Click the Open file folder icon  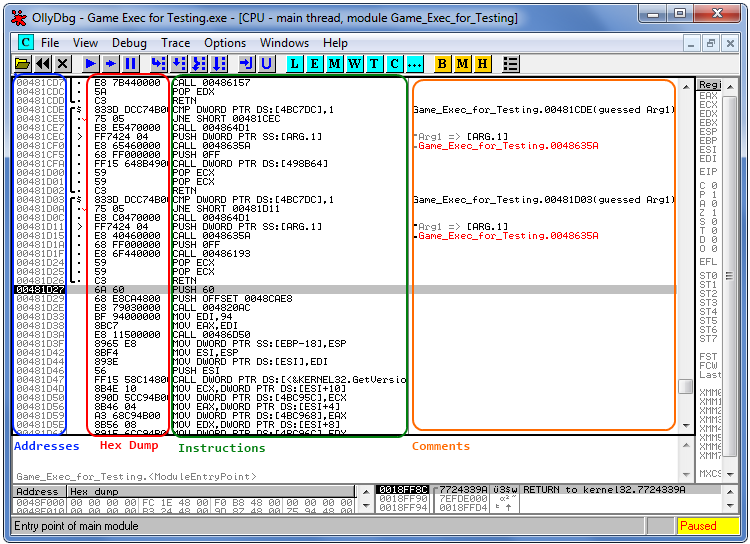pos(22,64)
